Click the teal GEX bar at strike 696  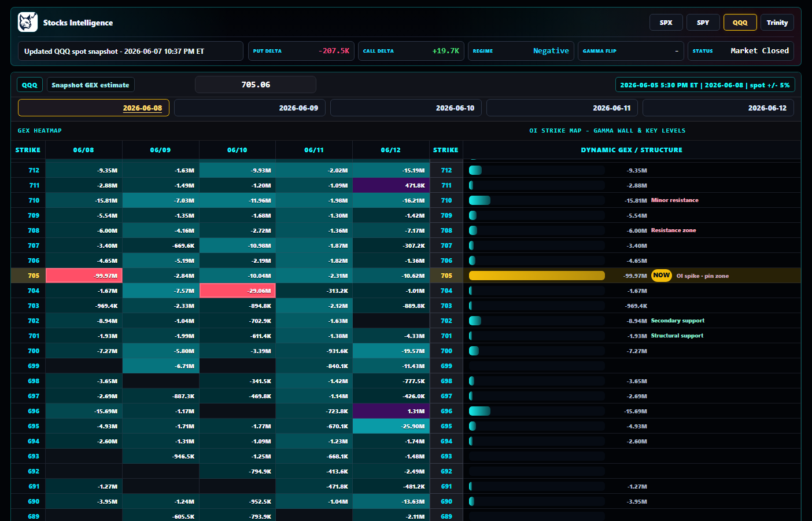[x=479, y=411]
